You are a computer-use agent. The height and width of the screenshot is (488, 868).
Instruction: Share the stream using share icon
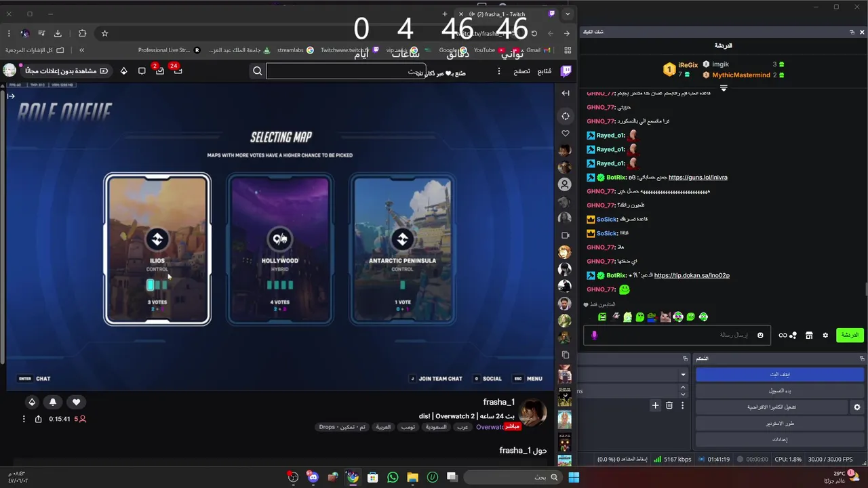[x=38, y=419]
